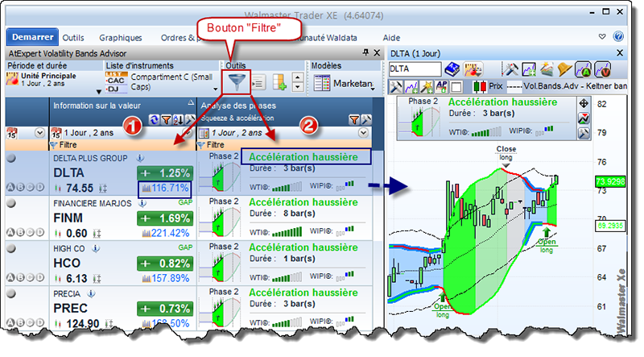Toggle the D circle on the HCO row
Viewport: 644px width, 357px height.
(39, 278)
